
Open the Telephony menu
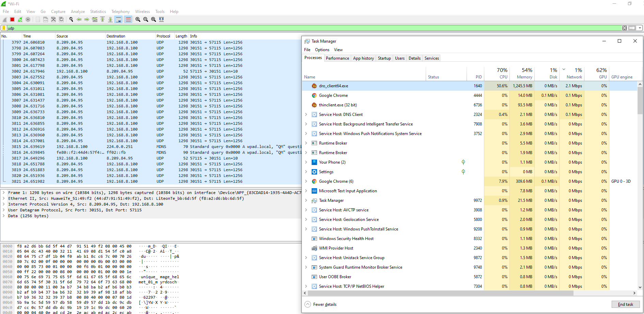(121, 12)
